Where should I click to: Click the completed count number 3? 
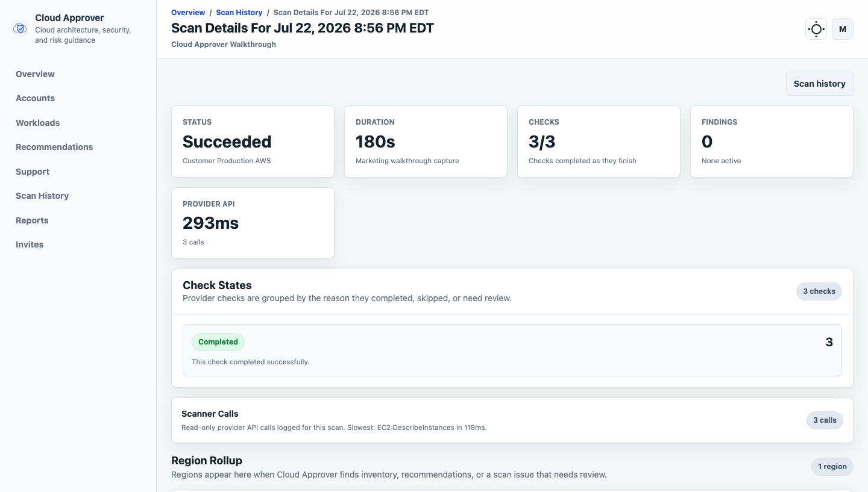coord(829,342)
